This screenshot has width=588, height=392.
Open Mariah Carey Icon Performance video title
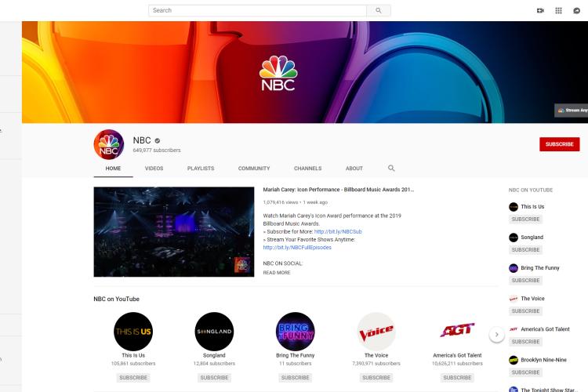(x=338, y=190)
